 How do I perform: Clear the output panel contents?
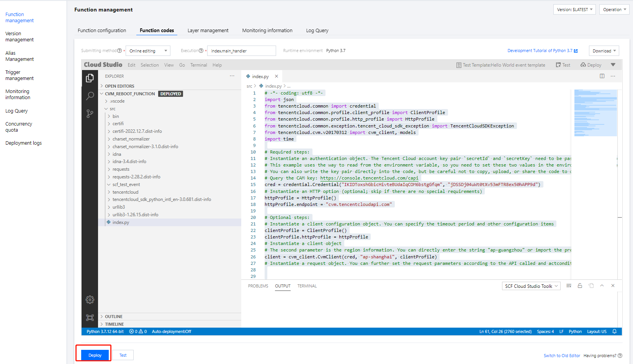(569, 286)
